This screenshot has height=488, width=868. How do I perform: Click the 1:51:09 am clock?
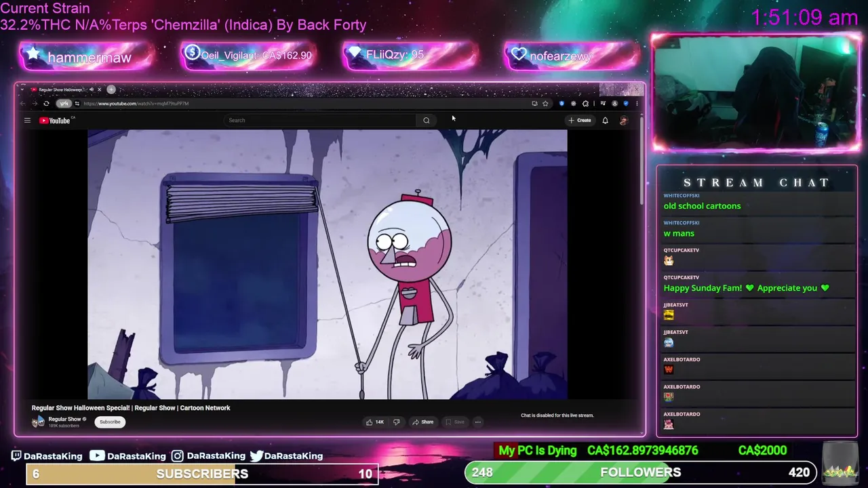pos(804,18)
